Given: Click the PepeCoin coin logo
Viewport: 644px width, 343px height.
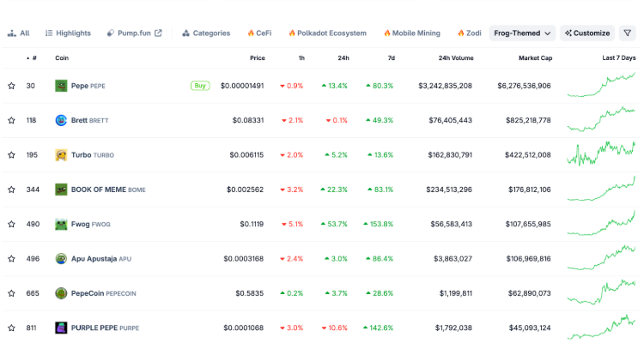Looking at the screenshot, I should 61,293.
